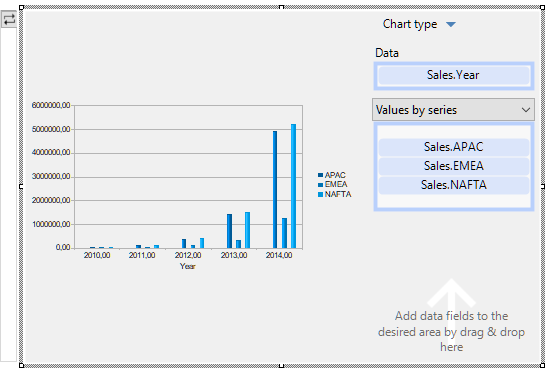Click the 6000000,00 y-axis value
The image size is (553, 373).
click(51, 105)
